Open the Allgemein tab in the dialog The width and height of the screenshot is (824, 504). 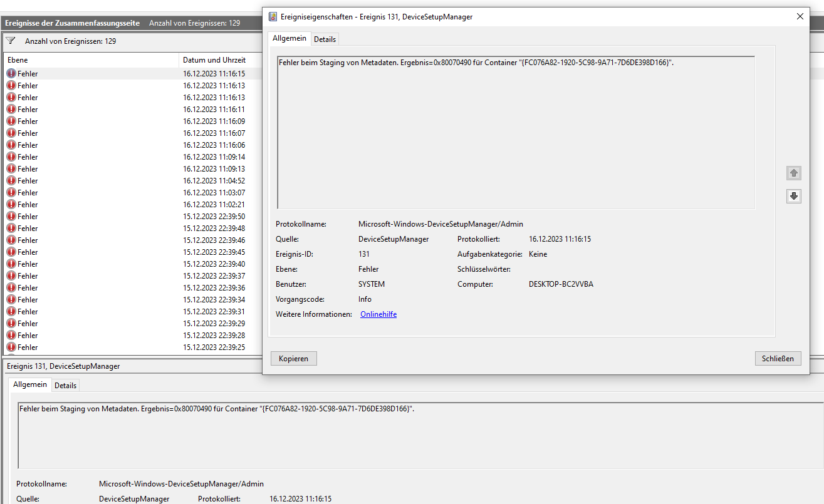point(289,38)
